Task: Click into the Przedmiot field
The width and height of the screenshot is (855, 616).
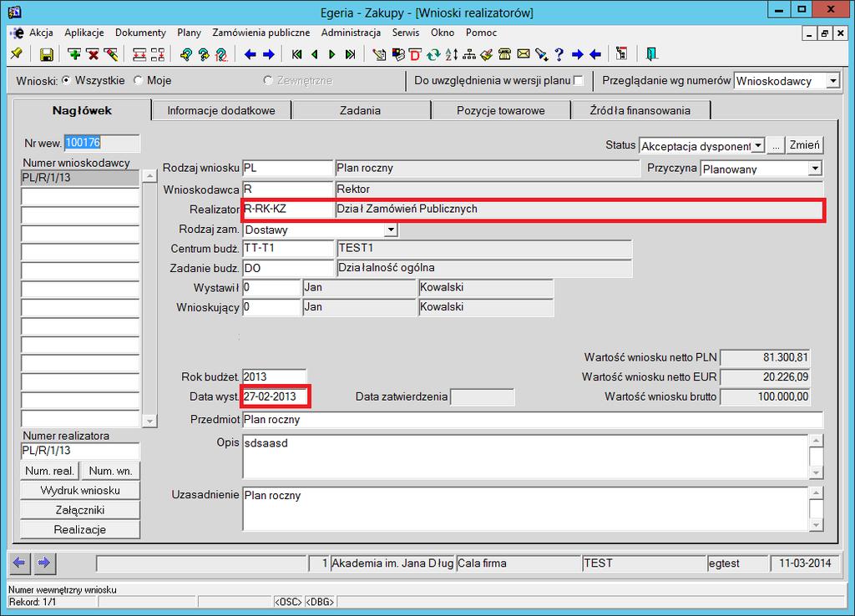Action: pyautogui.click(x=532, y=420)
